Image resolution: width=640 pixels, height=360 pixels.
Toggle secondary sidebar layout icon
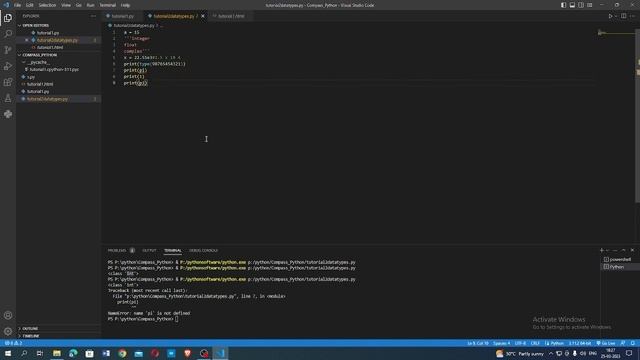click(581, 5)
